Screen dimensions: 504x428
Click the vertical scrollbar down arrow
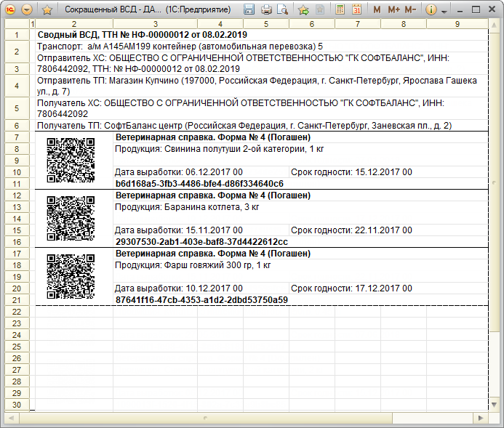coord(494,405)
